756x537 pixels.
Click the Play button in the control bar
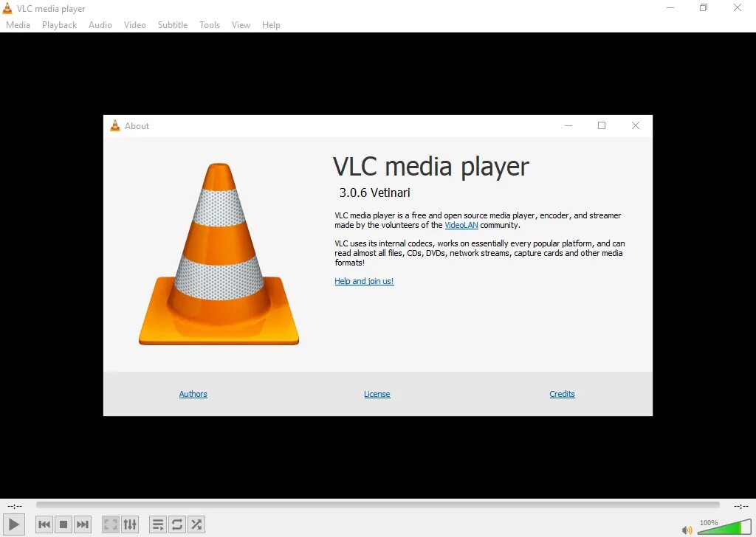[14, 524]
